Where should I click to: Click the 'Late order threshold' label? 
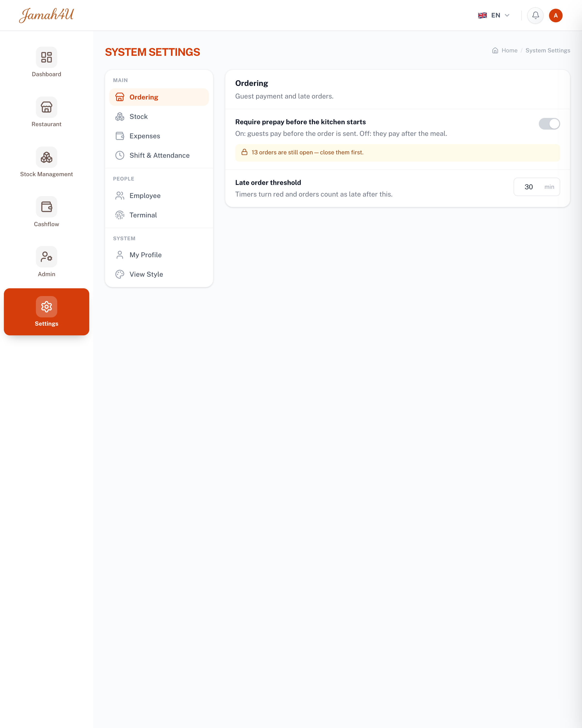click(268, 183)
